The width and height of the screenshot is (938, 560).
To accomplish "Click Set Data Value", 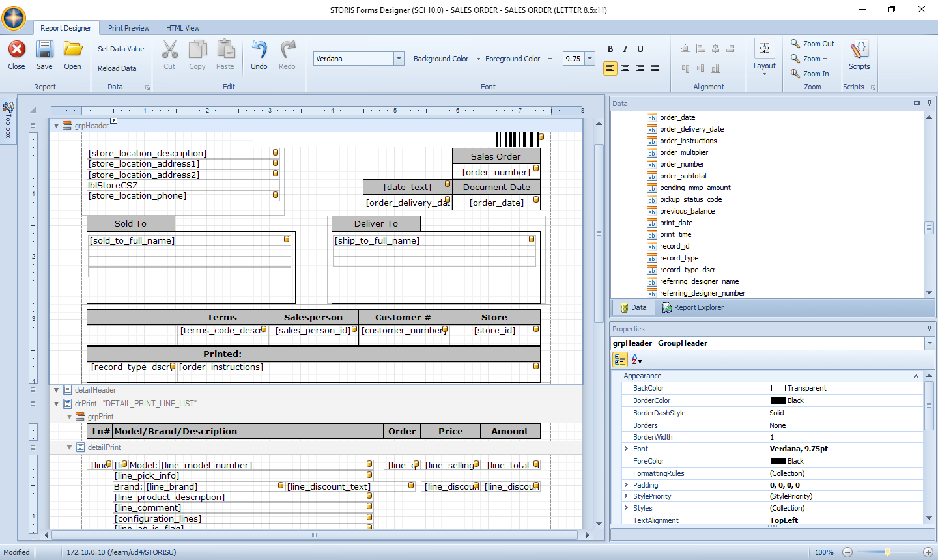I will click(121, 49).
